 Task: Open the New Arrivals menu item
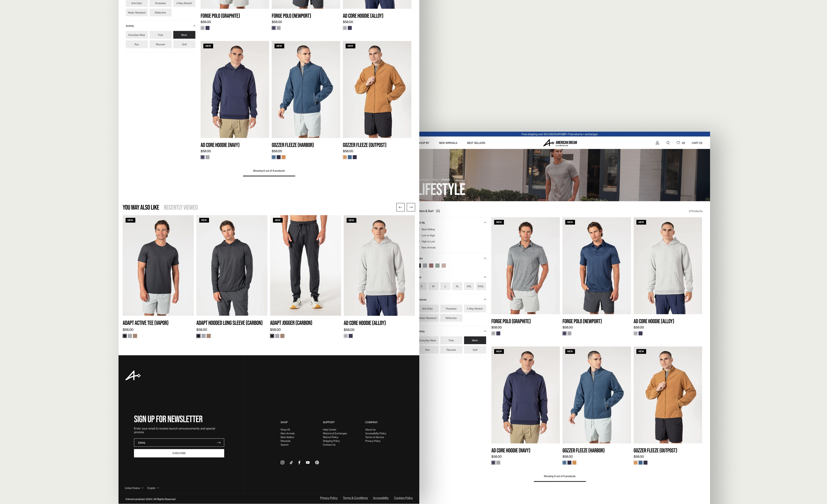point(448,143)
